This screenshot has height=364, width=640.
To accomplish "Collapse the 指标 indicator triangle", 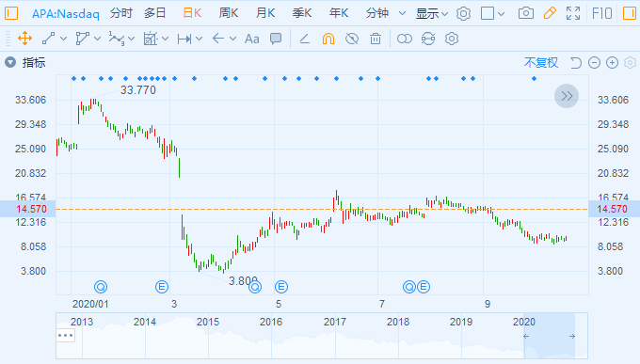I will [x=10, y=62].
